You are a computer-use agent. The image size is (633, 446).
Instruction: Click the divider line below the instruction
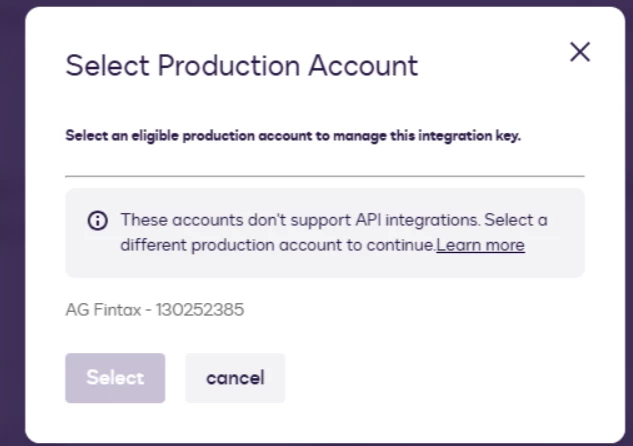[325, 176]
